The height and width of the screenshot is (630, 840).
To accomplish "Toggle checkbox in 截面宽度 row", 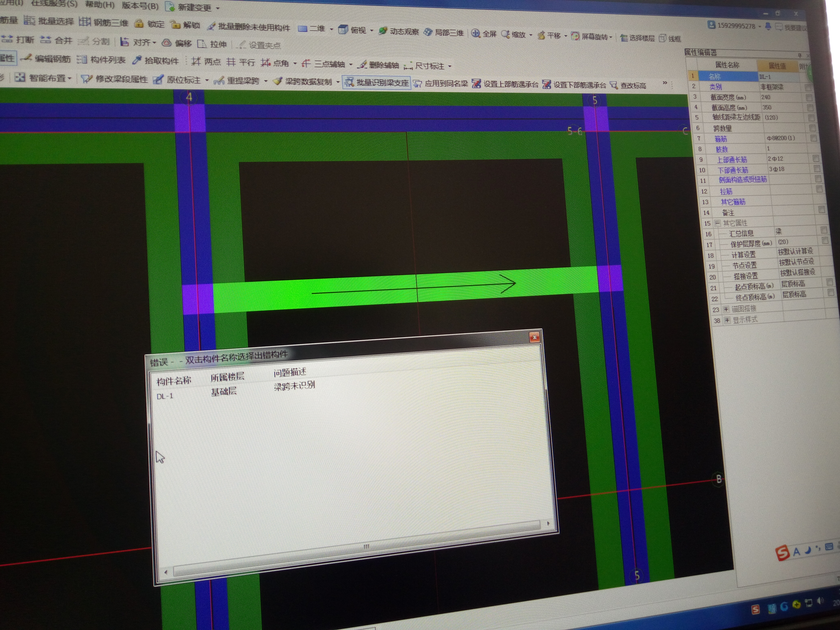I will (x=809, y=98).
